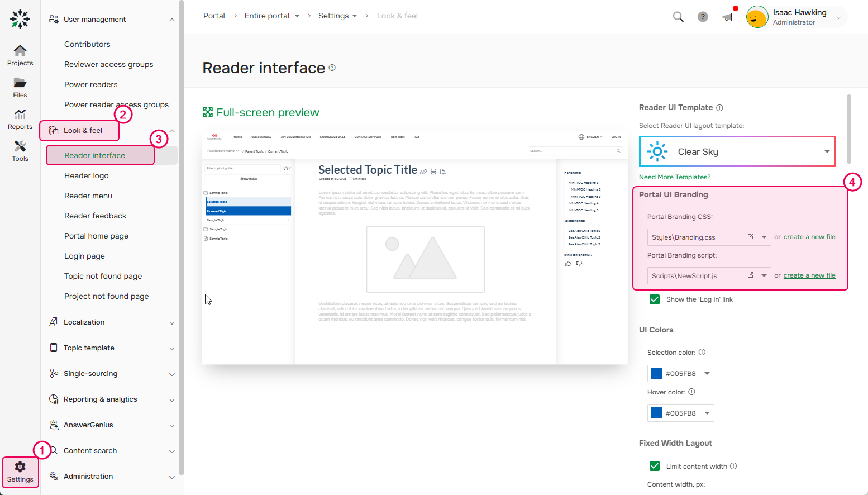This screenshot has width=868, height=495.
Task: Open the help question mark icon
Action: pos(703,17)
